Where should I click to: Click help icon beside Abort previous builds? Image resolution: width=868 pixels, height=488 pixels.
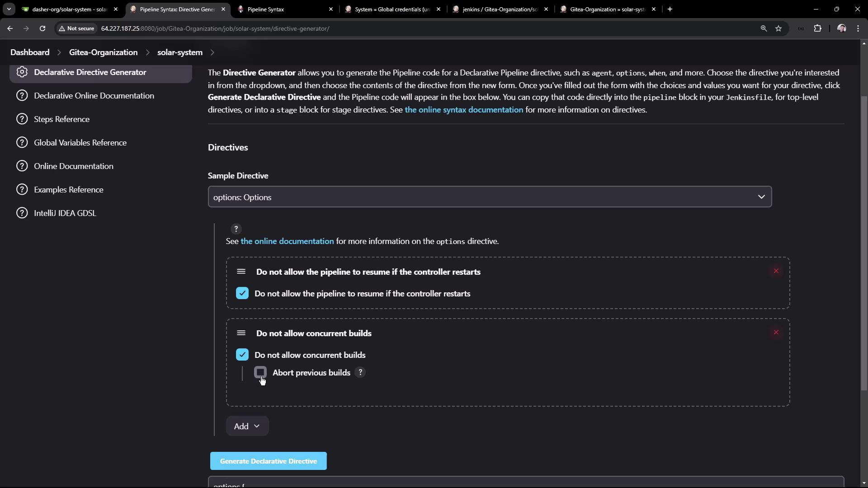[x=360, y=372]
